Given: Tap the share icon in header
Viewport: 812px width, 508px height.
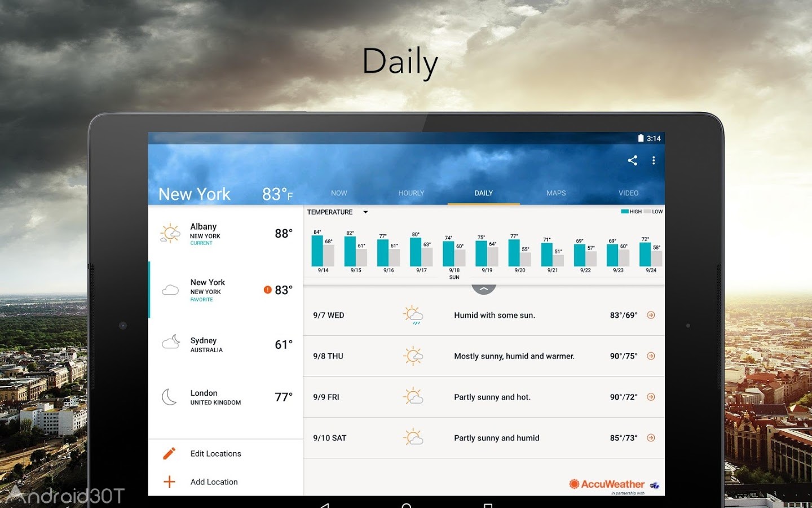Looking at the screenshot, I should tap(633, 160).
